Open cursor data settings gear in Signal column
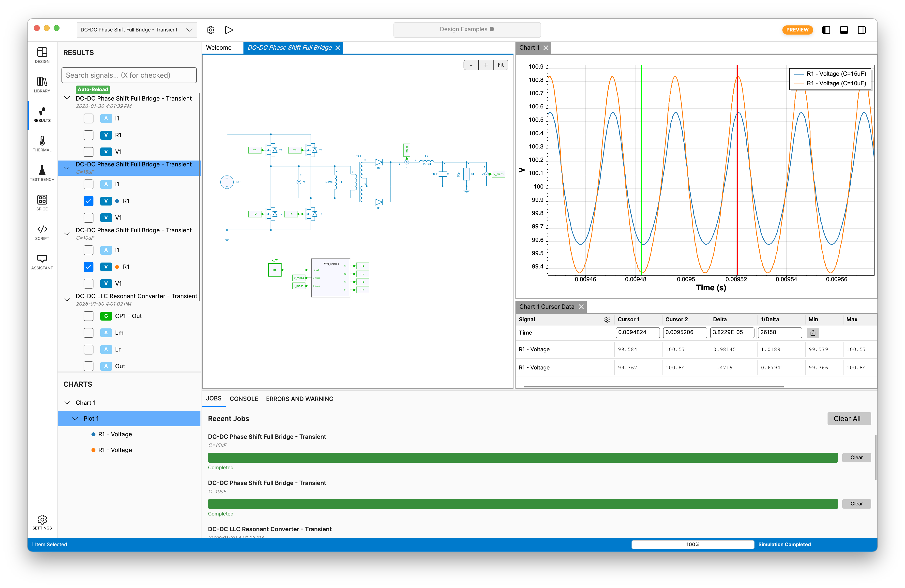Screen dimensions: 905x588 [607, 320]
